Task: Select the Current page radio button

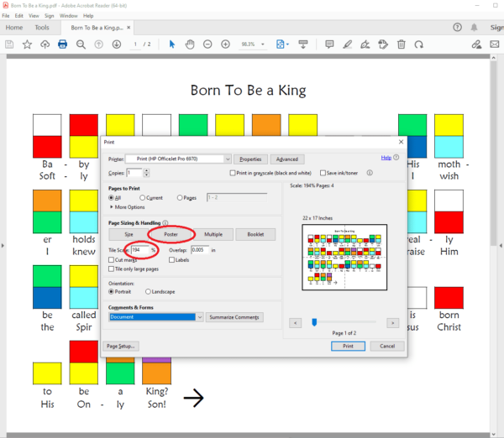Action: pos(143,198)
